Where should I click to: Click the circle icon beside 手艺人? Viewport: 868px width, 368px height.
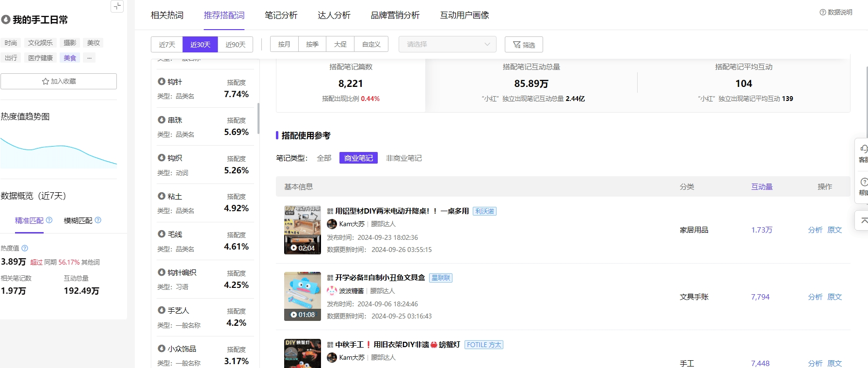[161, 310]
